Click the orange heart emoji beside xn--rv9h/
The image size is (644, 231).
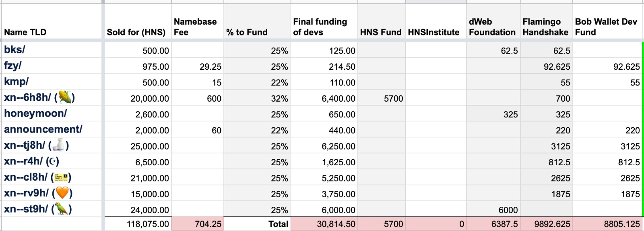62,193
